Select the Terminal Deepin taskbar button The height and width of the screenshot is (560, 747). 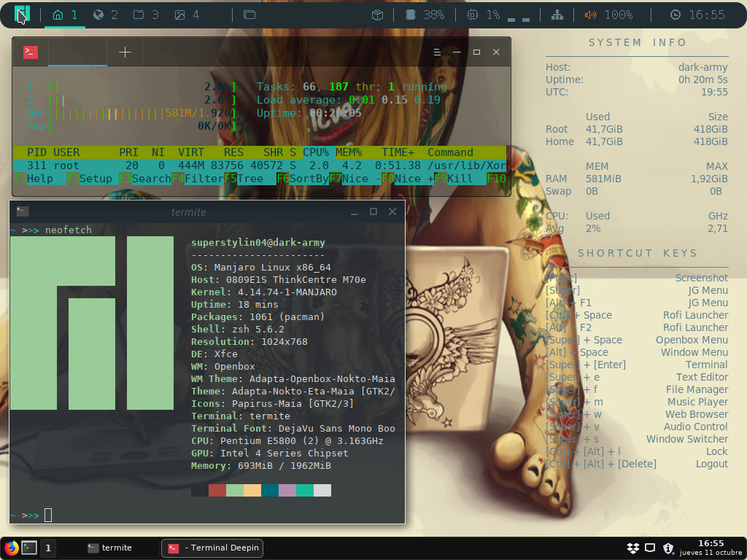pyautogui.click(x=212, y=548)
